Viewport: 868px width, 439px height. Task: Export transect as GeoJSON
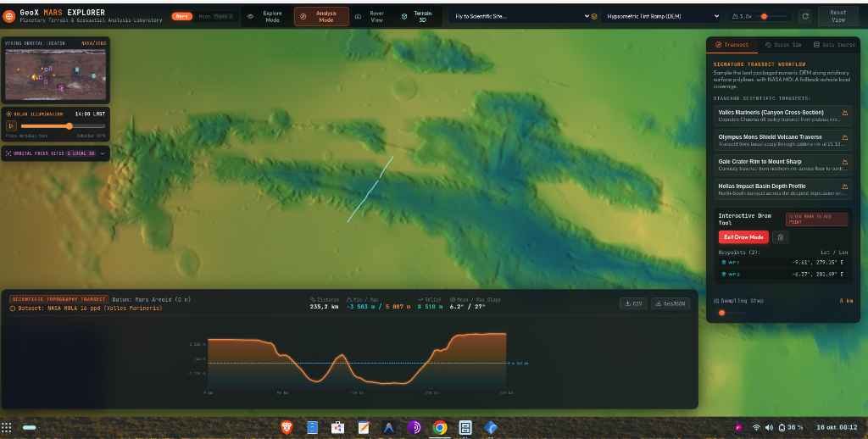click(670, 303)
